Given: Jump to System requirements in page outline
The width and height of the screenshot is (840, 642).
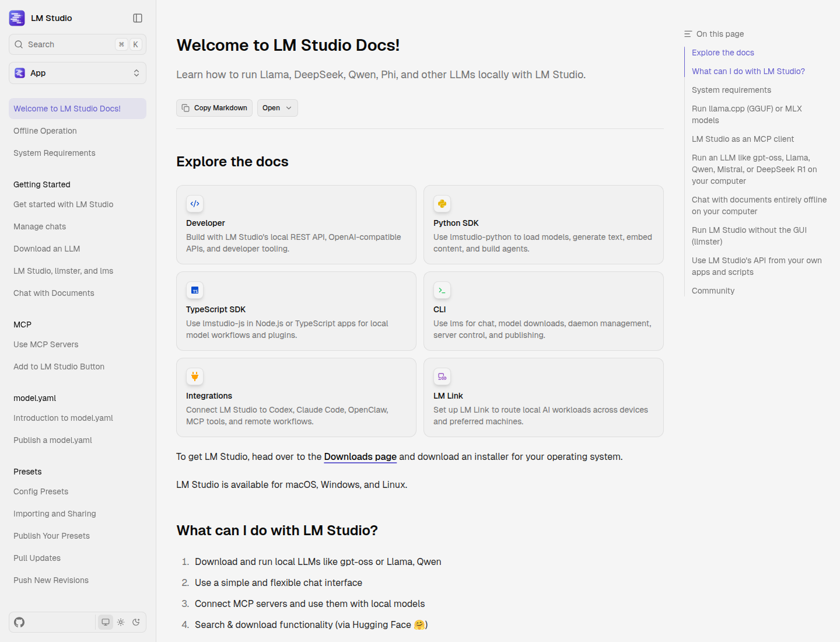Looking at the screenshot, I should 731,90.
